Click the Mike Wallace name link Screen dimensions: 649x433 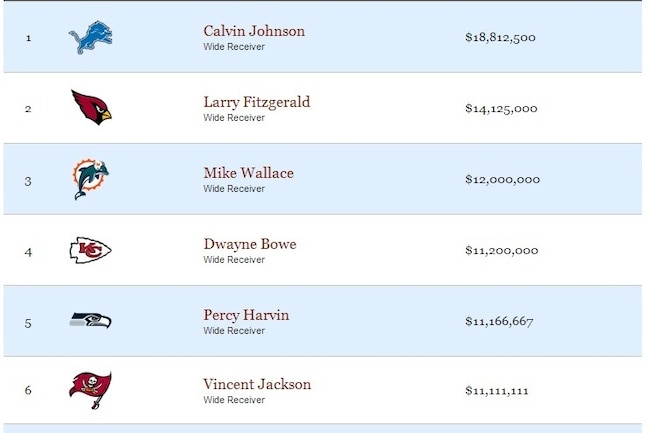pyautogui.click(x=248, y=173)
